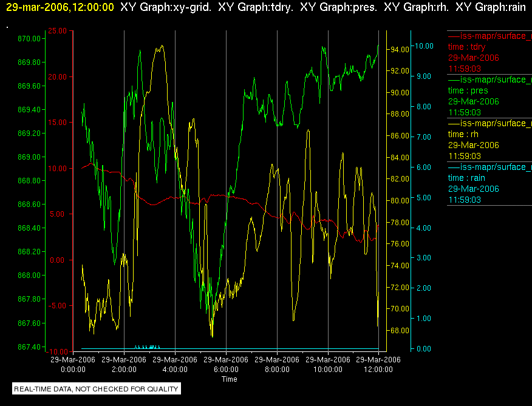Click the 'Time' x-axis title
Image resolution: width=532 pixels, height=406 pixels.
[x=230, y=379]
